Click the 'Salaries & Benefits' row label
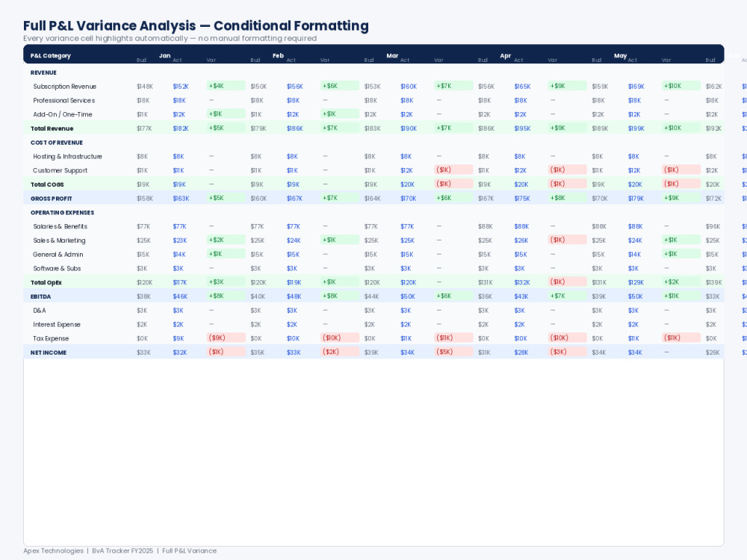This screenshot has width=747, height=560. point(60,227)
